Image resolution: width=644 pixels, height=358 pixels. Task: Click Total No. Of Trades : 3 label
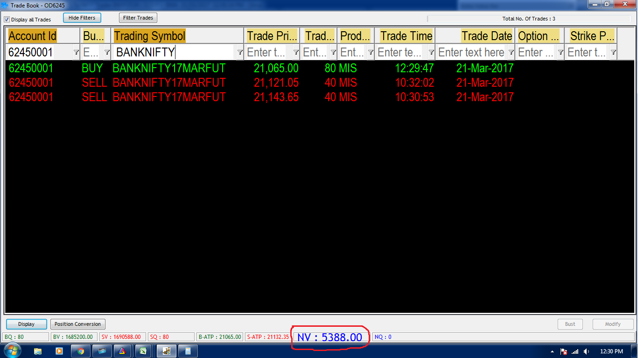click(x=529, y=19)
